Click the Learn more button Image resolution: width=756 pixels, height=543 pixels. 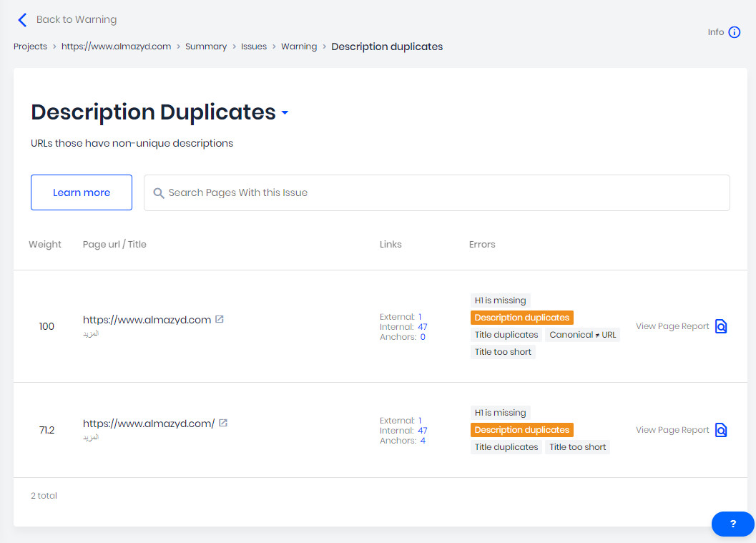[82, 192]
